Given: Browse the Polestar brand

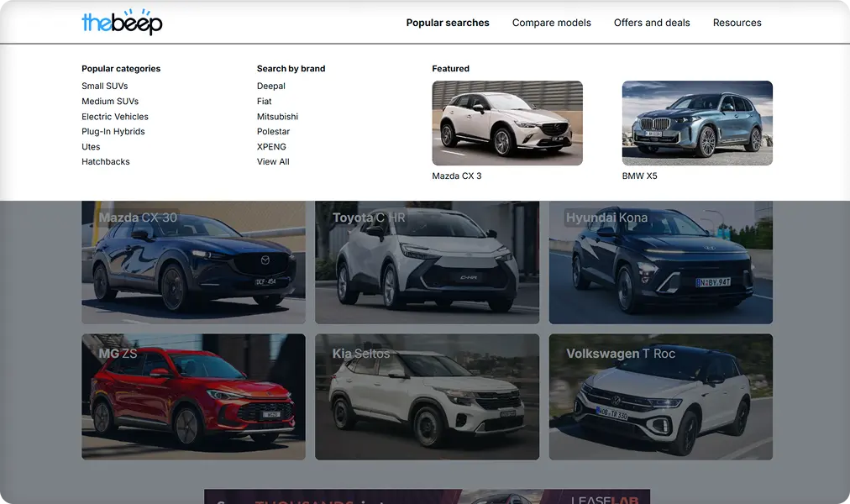Looking at the screenshot, I should 273,131.
